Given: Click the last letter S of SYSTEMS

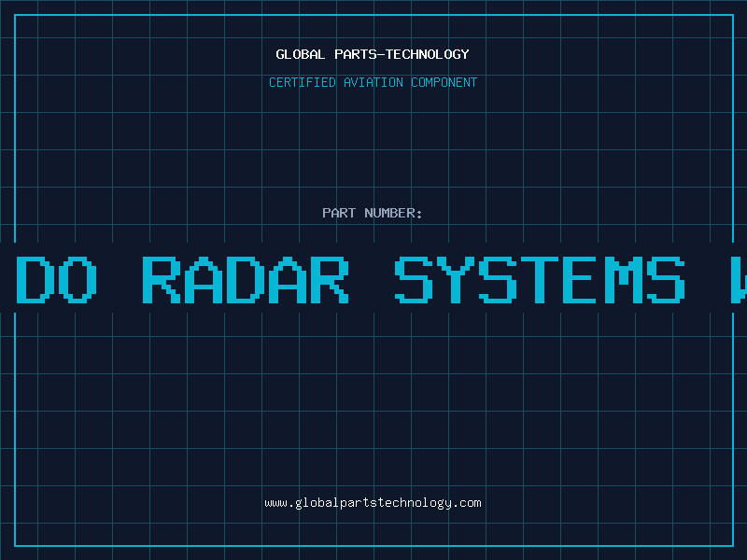Looking at the screenshot, I should click(666, 280).
